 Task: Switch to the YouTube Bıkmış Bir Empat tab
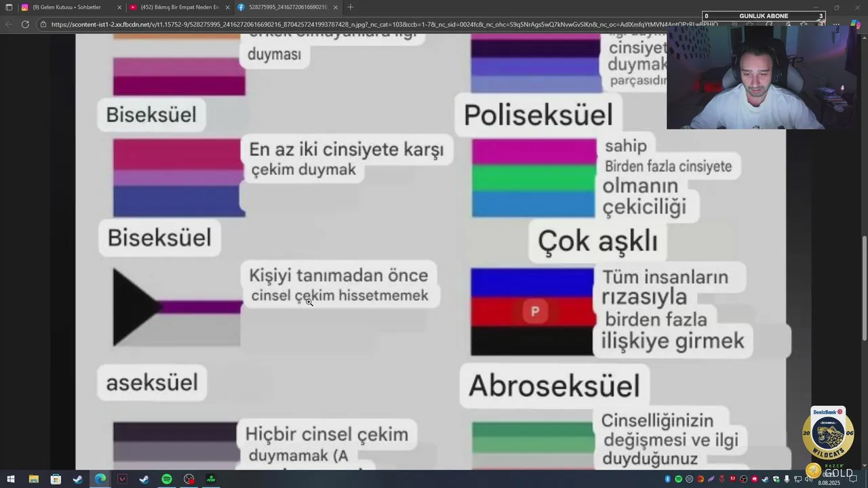pyautogui.click(x=180, y=7)
